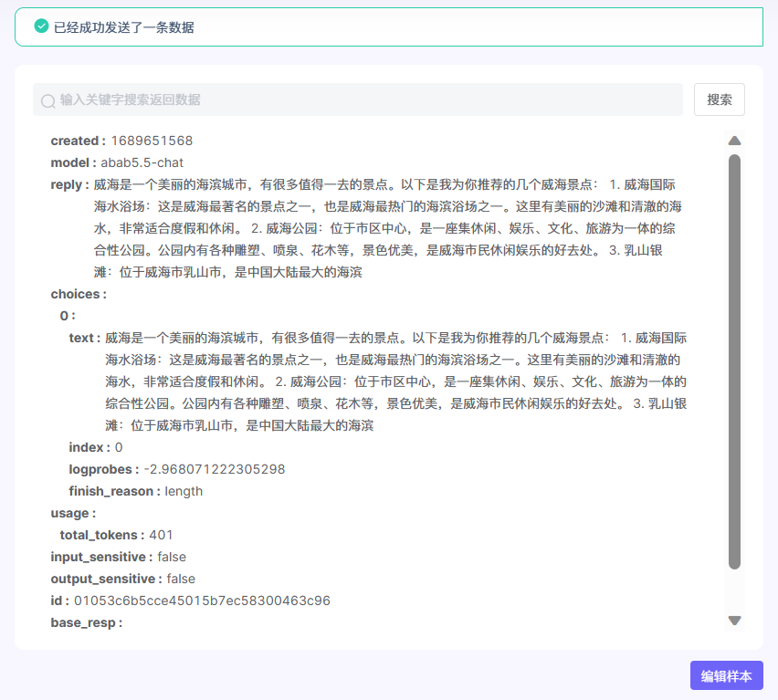778x700 pixels.
Task: Collapse the 0 entry under choices
Action: click(x=66, y=316)
